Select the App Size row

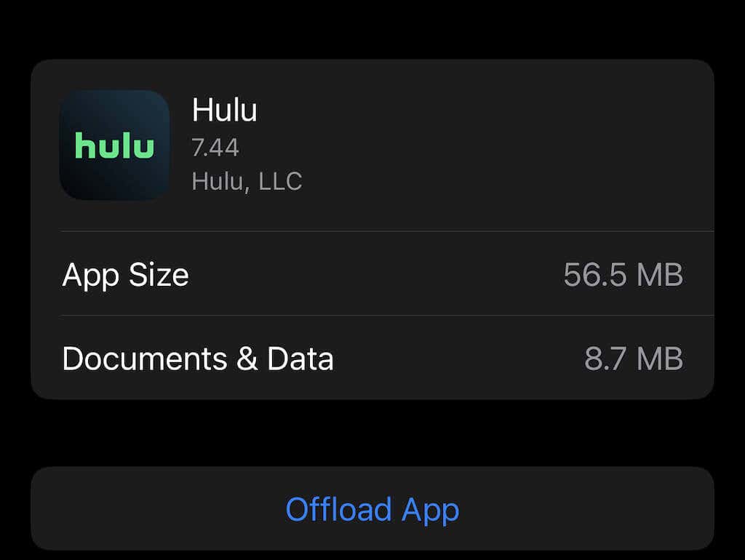pos(372,275)
